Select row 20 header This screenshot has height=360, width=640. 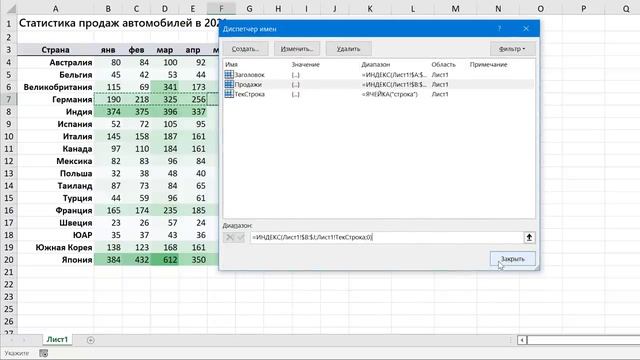(x=9, y=260)
